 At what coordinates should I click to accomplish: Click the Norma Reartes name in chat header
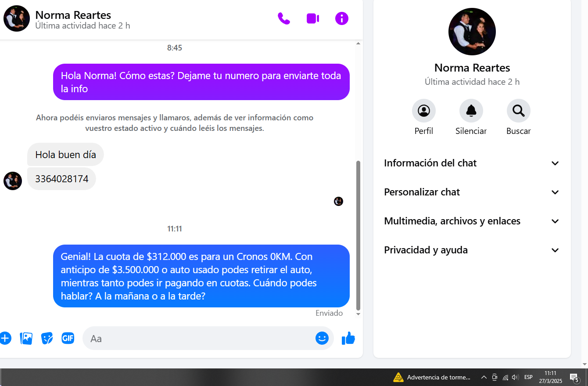pyautogui.click(x=73, y=15)
